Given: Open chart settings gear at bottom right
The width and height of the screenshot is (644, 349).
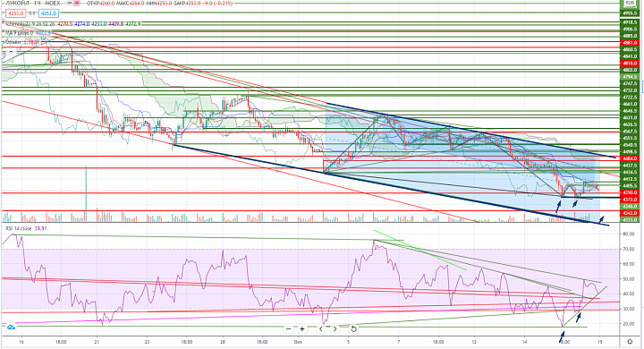Looking at the screenshot, I should coord(630,342).
